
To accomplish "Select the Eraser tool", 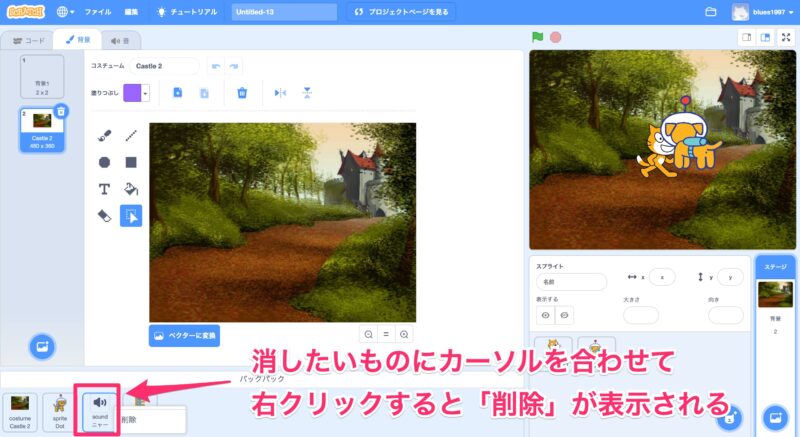I will pos(104,215).
